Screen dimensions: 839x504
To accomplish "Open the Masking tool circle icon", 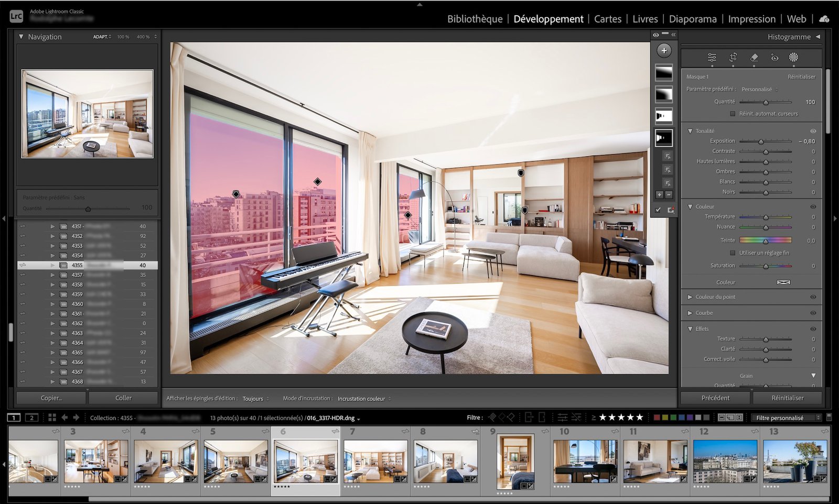I will (x=793, y=57).
